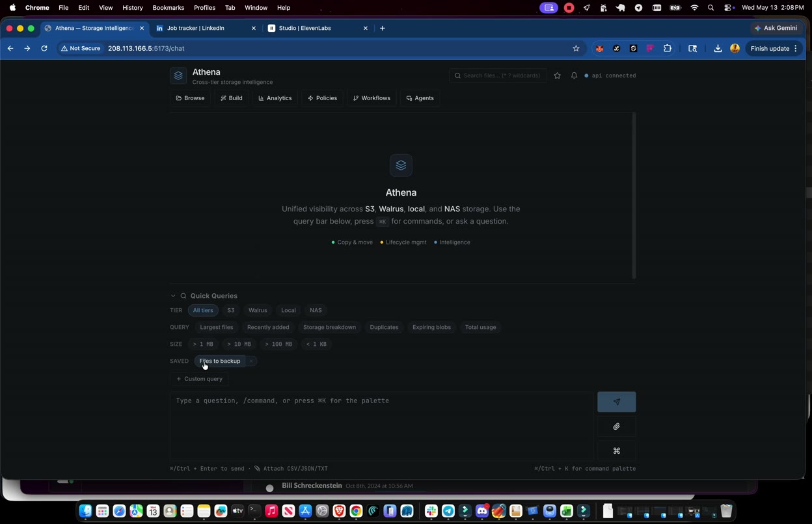Open the Bookmarks menu in menu bar

[168, 8]
